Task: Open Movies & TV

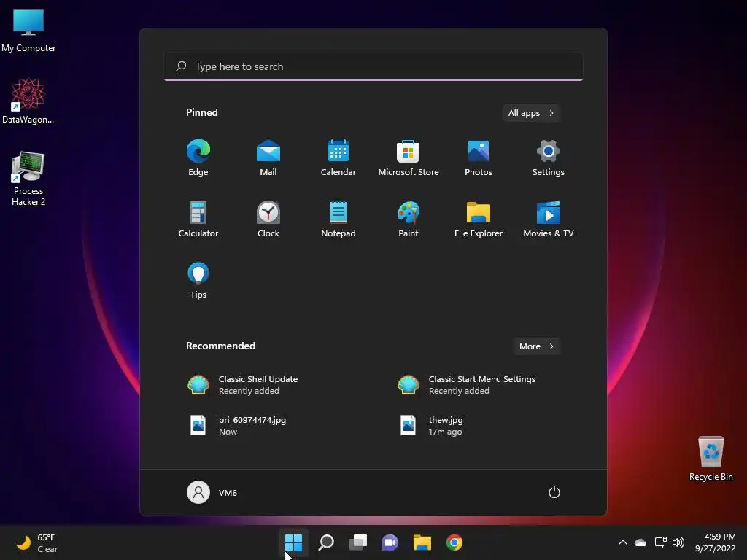Action: click(549, 219)
